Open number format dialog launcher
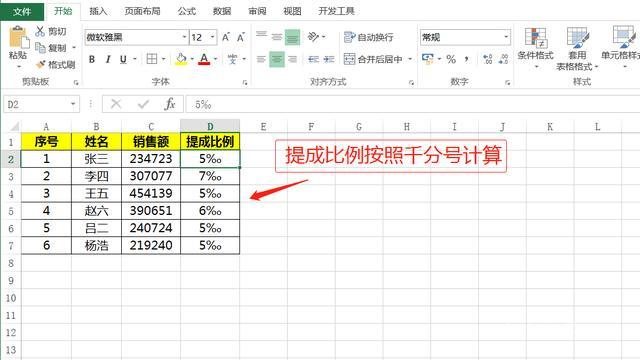Screen dimensions: 640x360 (x=507, y=82)
